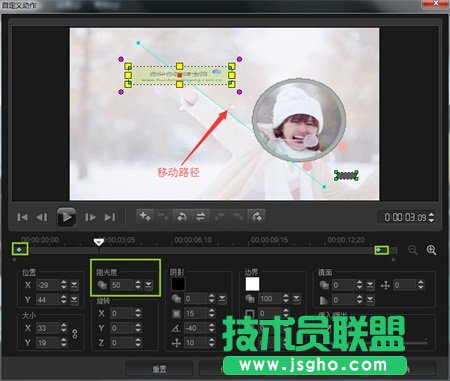Click the motion path end point
Image resolution: width=450 pixels, height=381 pixels.
tap(324, 187)
